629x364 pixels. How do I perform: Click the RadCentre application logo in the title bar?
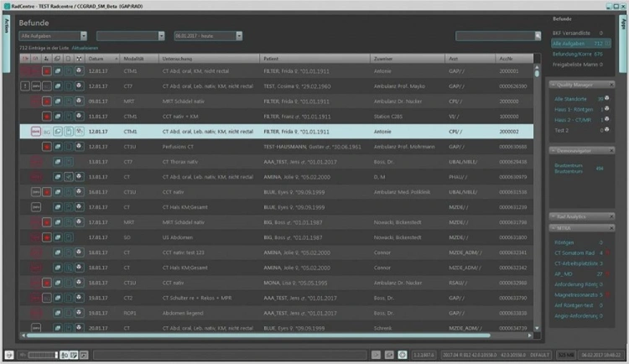(x=6, y=5)
